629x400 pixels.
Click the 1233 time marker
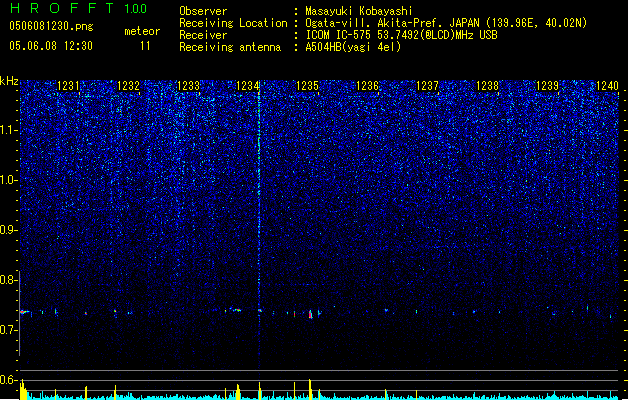(188, 86)
